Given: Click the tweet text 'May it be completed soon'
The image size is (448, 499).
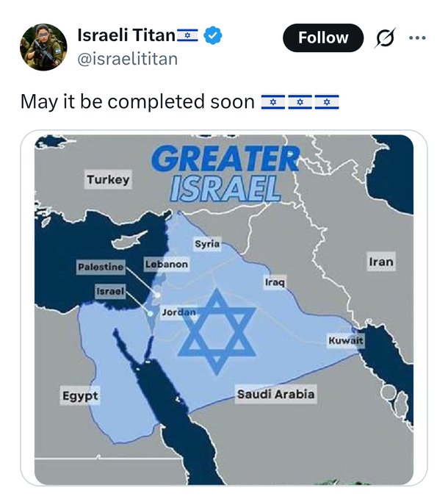Looking at the screenshot, I should (137, 102).
